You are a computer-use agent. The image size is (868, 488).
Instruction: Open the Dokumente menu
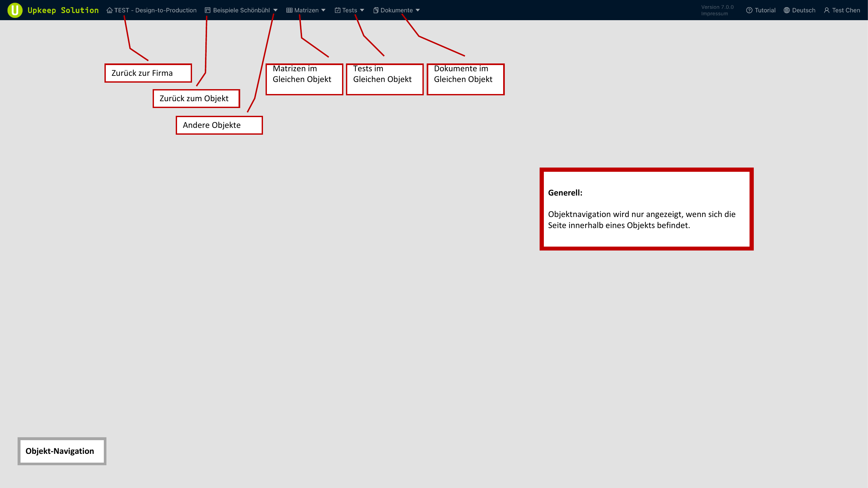396,10
